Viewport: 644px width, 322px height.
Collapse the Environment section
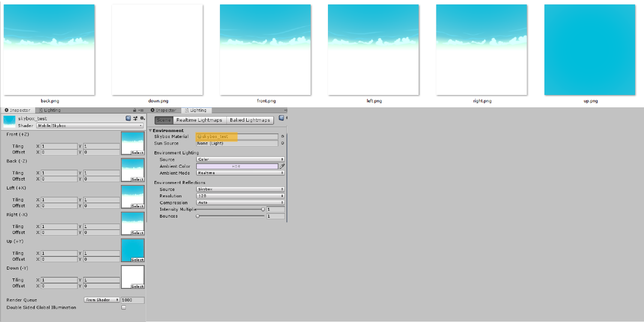pyautogui.click(x=150, y=131)
